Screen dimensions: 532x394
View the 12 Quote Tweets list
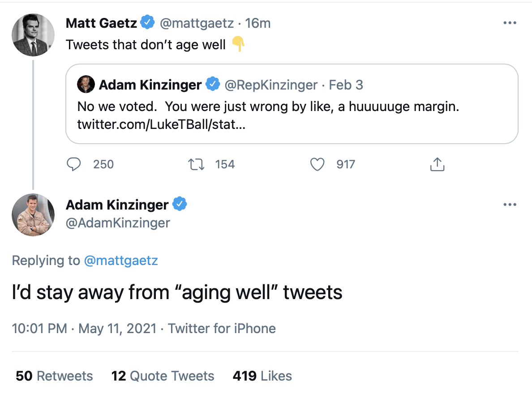tap(163, 376)
